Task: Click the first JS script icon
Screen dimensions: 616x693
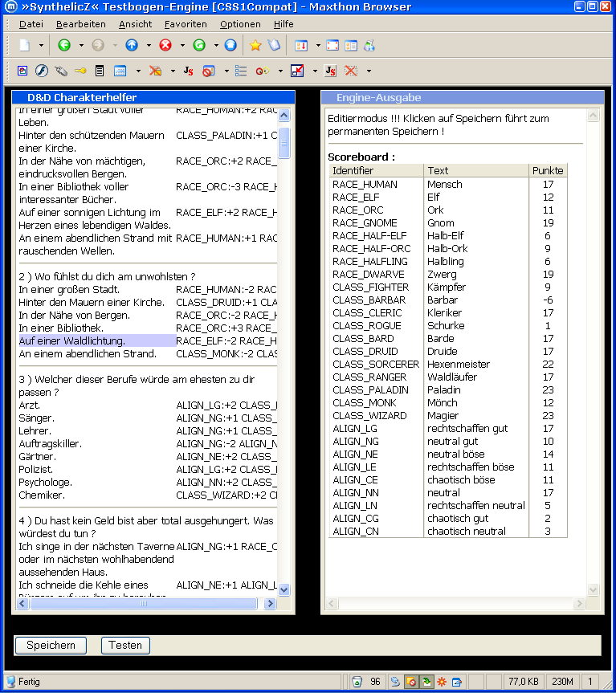Action: [188, 71]
